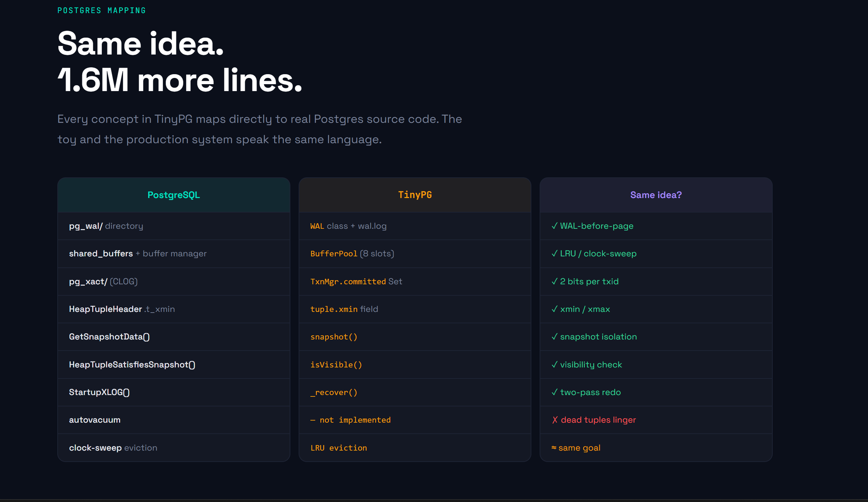Click the '✓ two-pass redo' cell
This screenshot has width=868, height=502.
[x=656, y=392]
